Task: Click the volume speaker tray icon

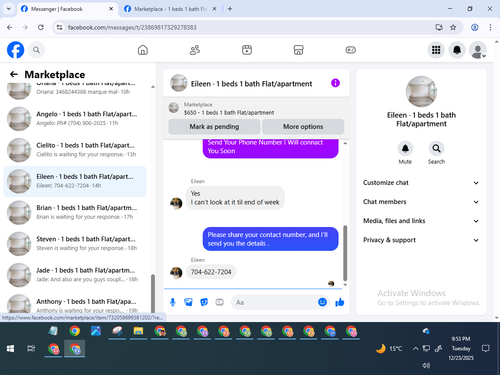Action: pyautogui.click(x=426, y=365)
